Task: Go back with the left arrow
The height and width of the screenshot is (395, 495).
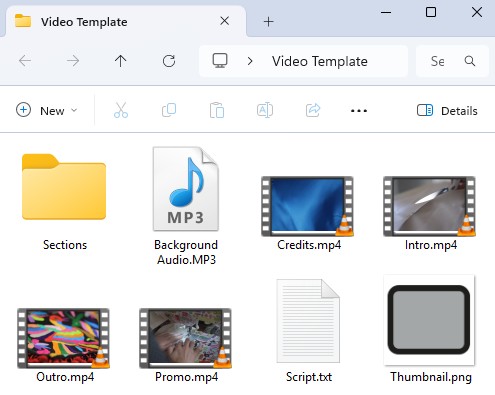Action: 25,61
